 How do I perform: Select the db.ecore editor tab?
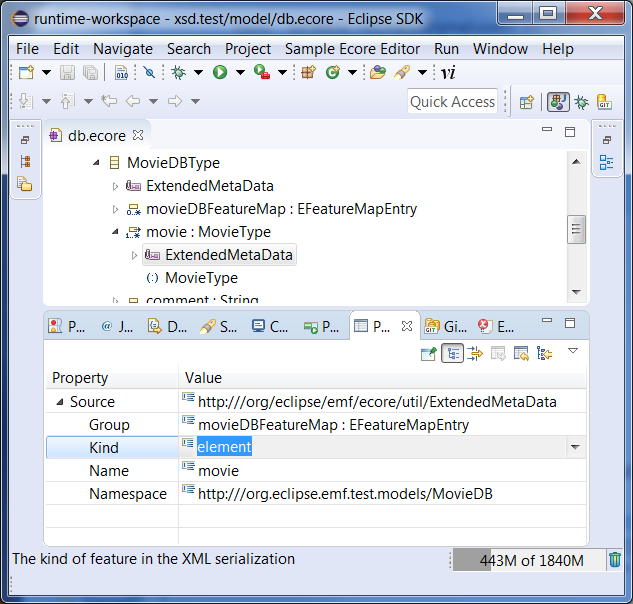click(x=96, y=136)
